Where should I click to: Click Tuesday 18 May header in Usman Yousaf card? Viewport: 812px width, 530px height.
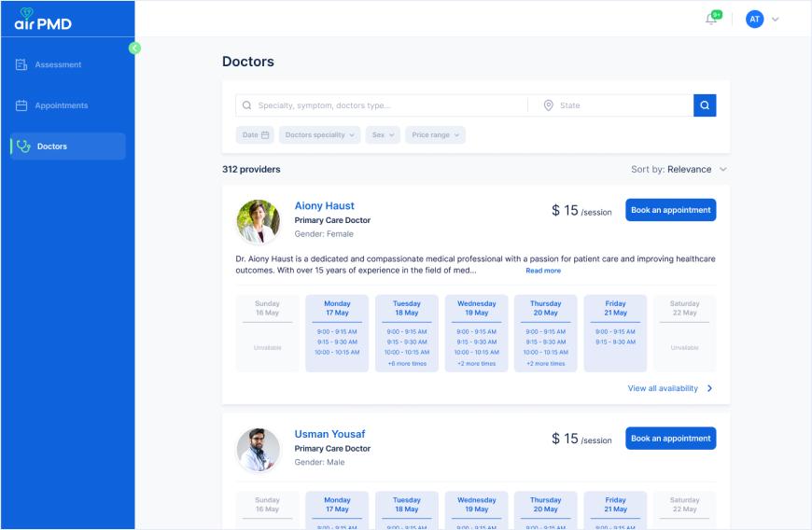click(x=407, y=505)
